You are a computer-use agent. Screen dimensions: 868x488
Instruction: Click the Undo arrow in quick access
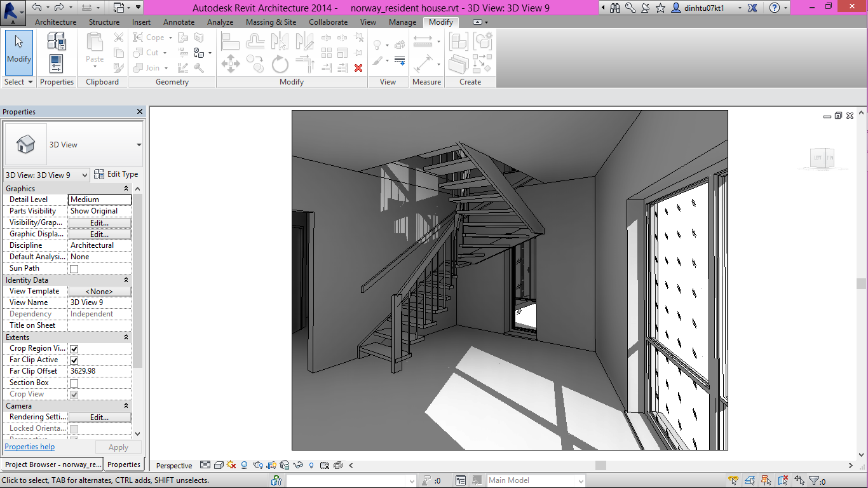coord(37,8)
